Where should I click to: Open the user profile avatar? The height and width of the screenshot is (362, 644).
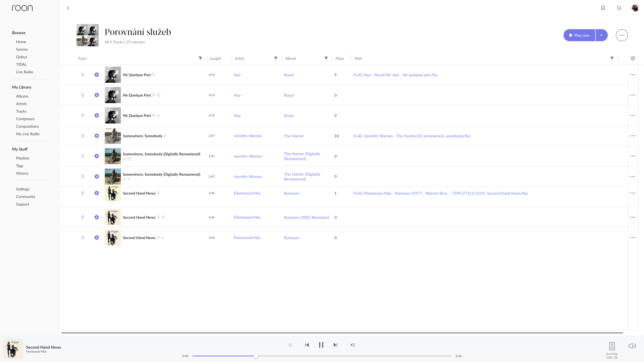635,8
